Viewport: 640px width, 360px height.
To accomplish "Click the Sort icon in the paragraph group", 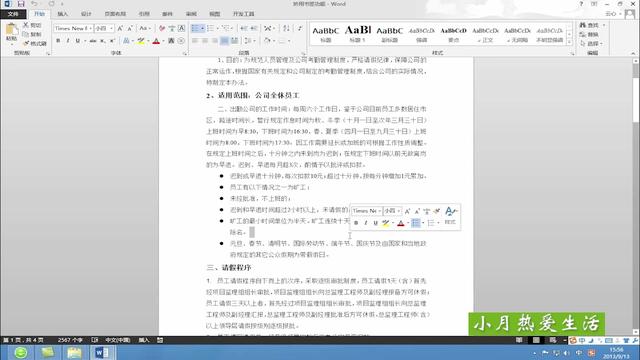I will pyautogui.click(x=286, y=29).
